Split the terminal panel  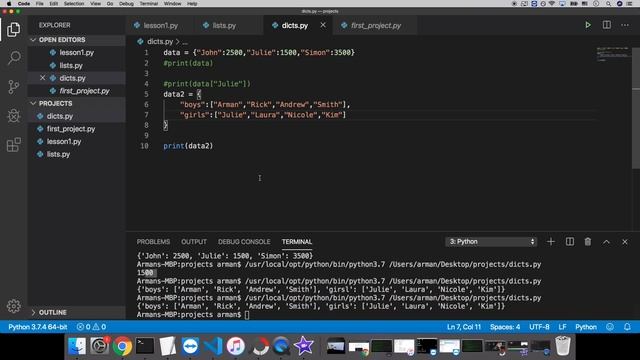(570, 242)
